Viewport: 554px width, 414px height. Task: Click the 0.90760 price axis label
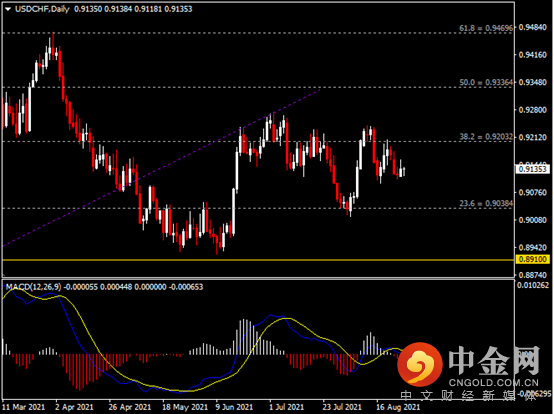pyautogui.click(x=532, y=193)
